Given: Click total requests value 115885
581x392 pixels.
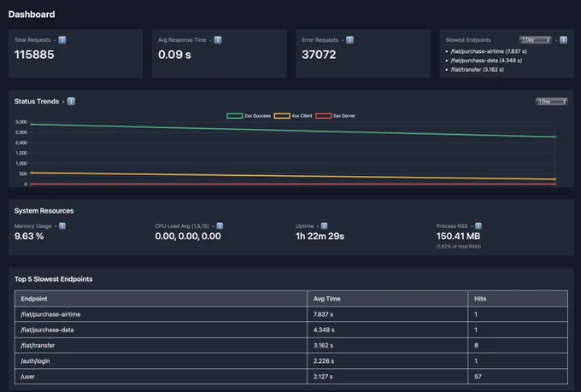Looking at the screenshot, I should pyautogui.click(x=34, y=55).
